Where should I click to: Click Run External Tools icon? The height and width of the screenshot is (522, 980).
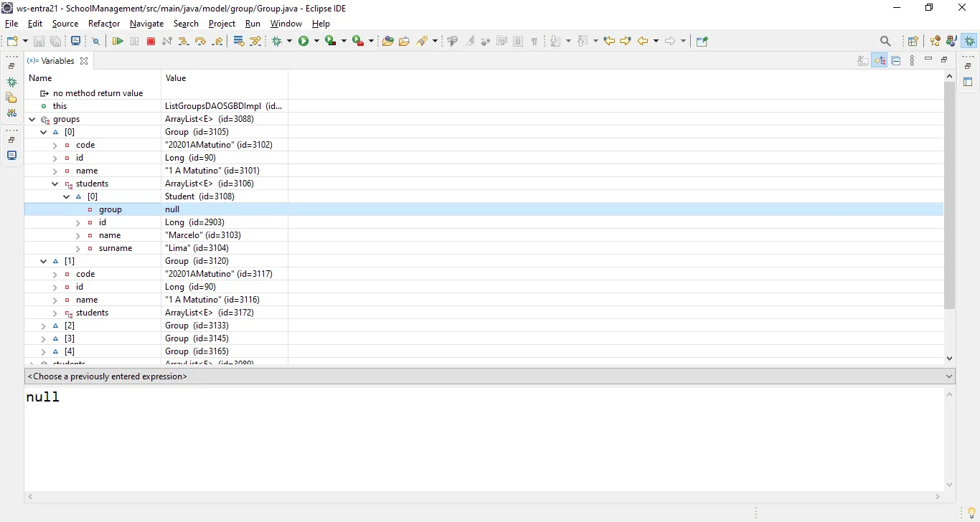(357, 41)
